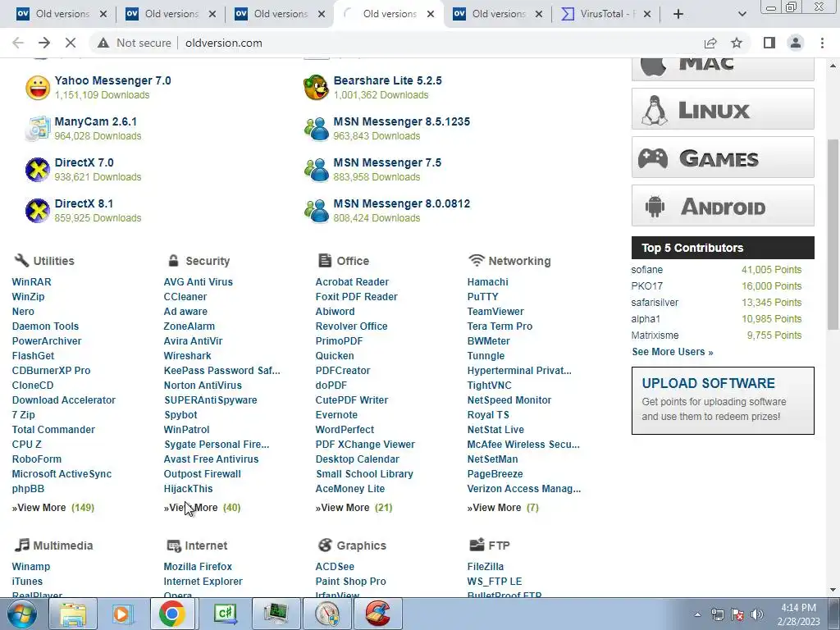Screen dimensions: 840x630
Task: Open the Acrobat Reader link
Action: (x=352, y=282)
